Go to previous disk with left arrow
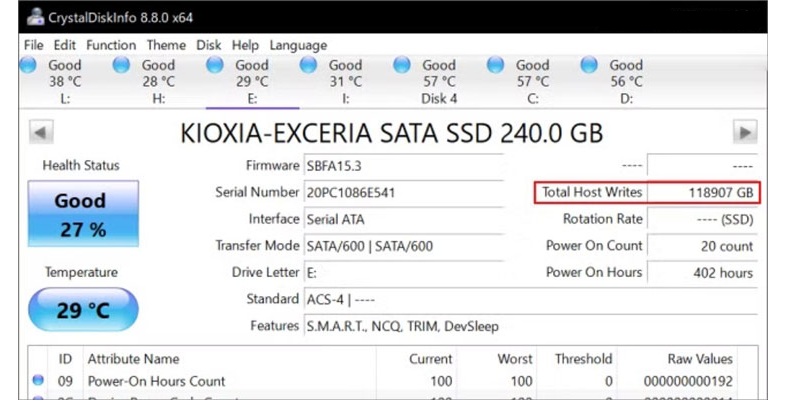 pyautogui.click(x=41, y=133)
